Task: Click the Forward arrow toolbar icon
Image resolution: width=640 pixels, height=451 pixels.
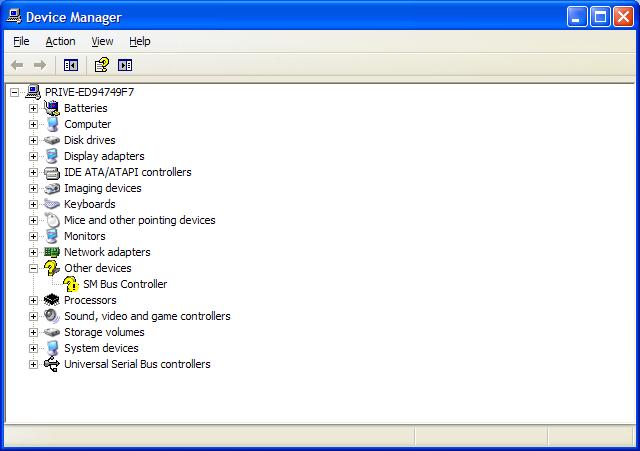Action: 40,65
